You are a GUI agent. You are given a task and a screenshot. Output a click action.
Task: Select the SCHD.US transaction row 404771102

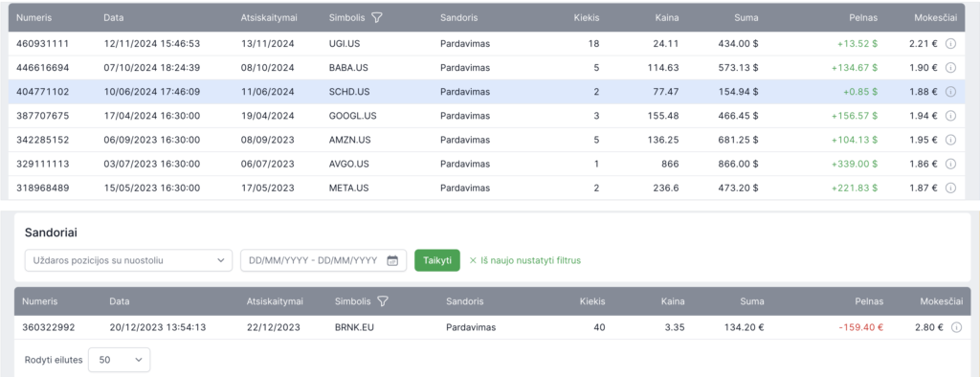485,91
